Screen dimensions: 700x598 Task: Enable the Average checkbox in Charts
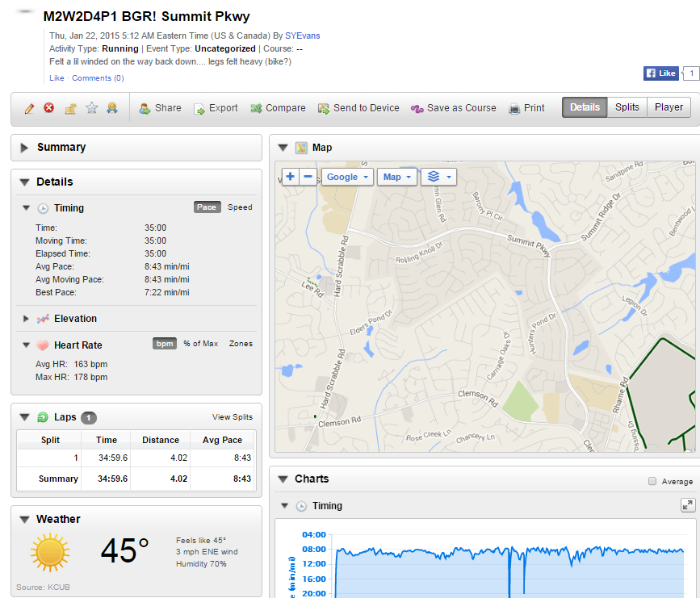pyautogui.click(x=652, y=482)
